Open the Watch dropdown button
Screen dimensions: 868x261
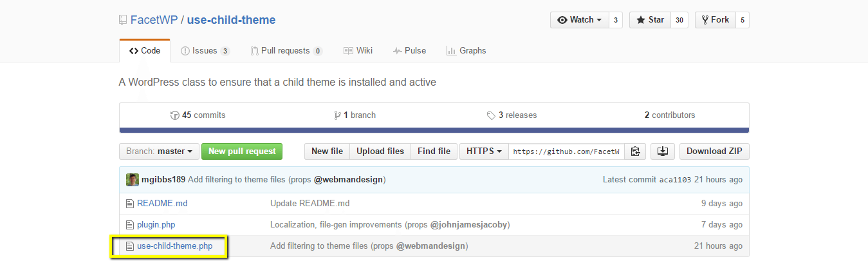pos(579,20)
